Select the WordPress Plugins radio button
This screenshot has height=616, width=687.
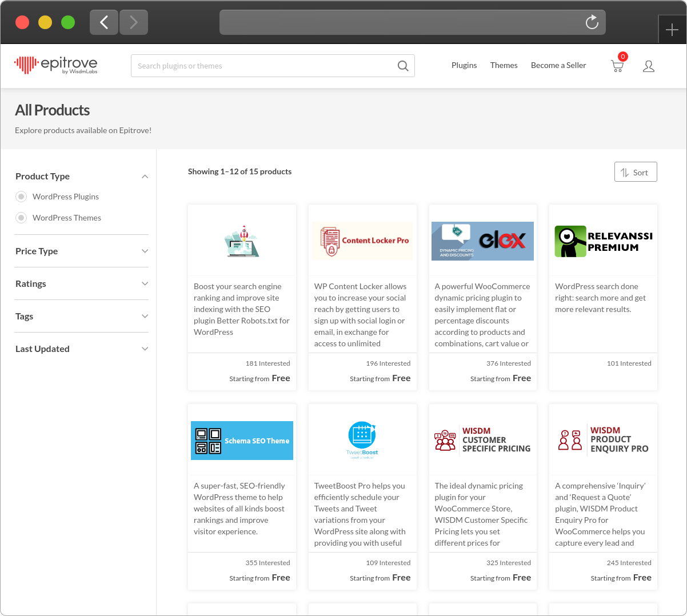tap(21, 196)
